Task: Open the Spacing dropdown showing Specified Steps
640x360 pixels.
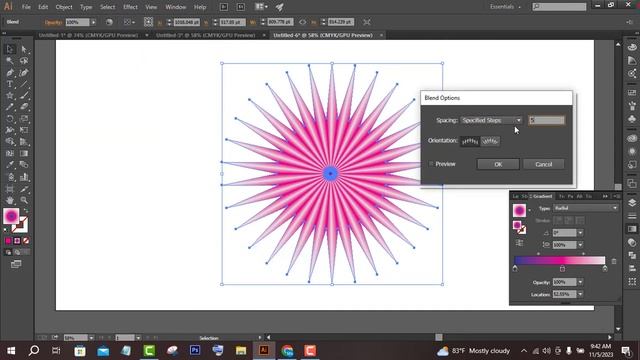Action: click(491, 120)
